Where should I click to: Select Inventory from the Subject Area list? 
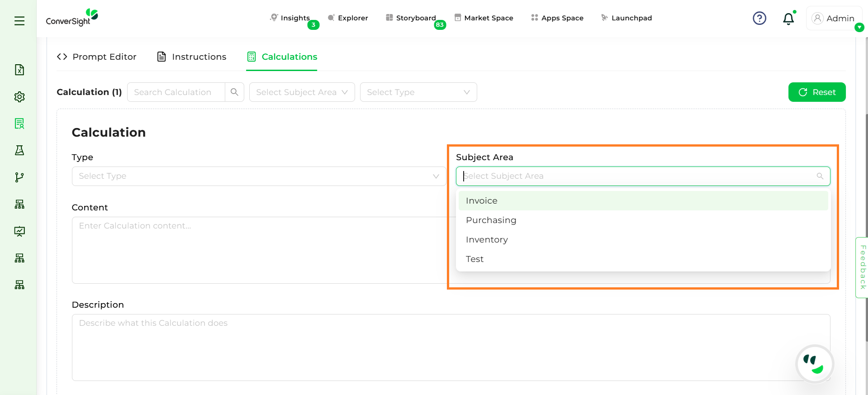pos(487,240)
